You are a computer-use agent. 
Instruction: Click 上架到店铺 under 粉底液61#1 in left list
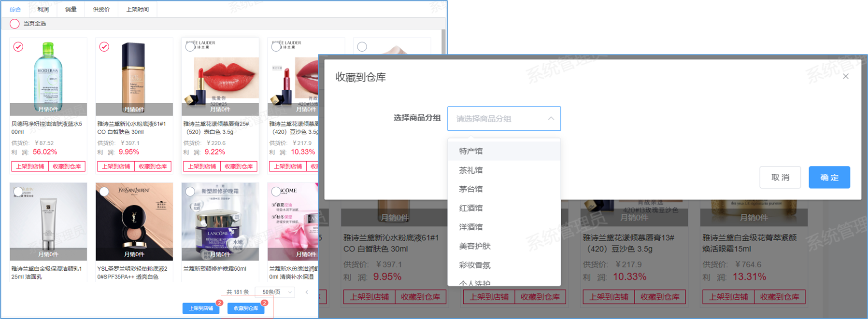pyautogui.click(x=116, y=166)
